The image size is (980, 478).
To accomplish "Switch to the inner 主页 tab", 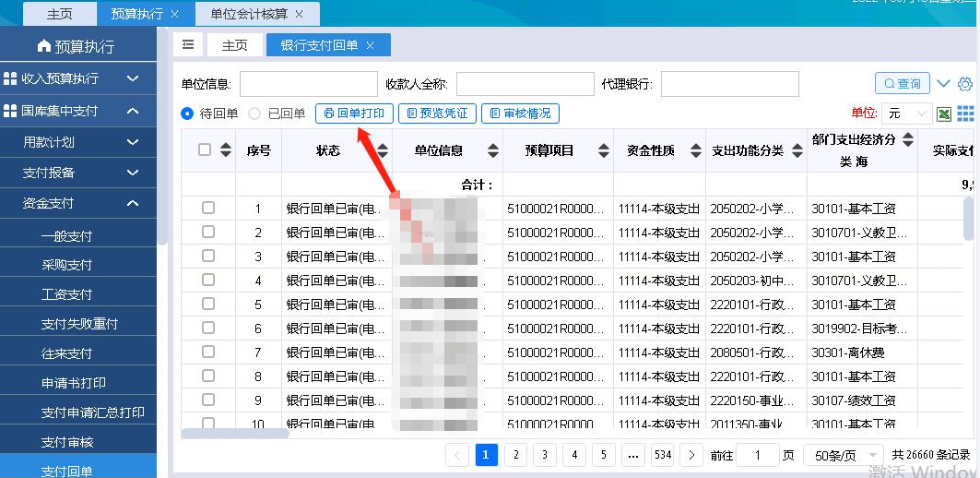I will [x=235, y=45].
